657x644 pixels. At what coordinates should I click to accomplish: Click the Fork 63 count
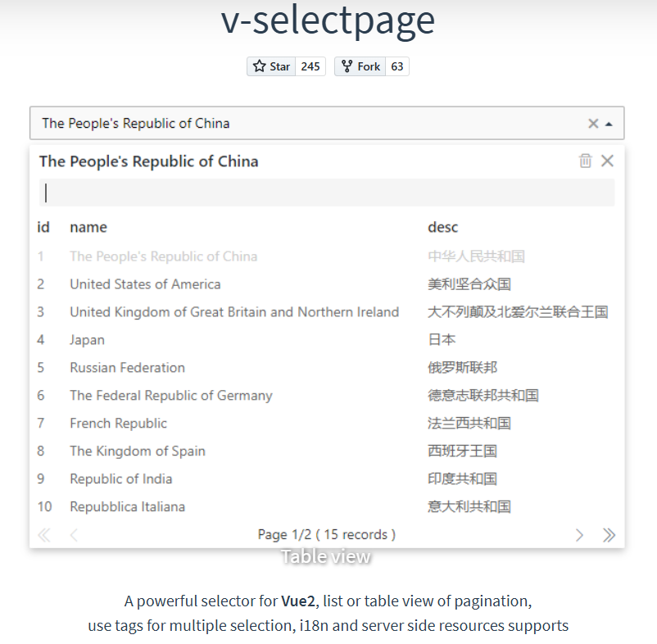coord(396,66)
